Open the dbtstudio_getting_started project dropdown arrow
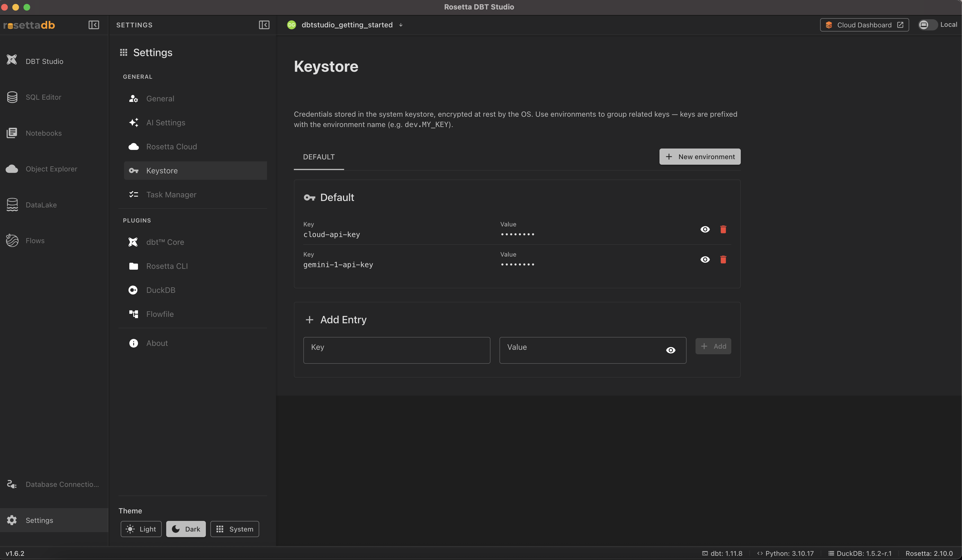 [x=401, y=25]
